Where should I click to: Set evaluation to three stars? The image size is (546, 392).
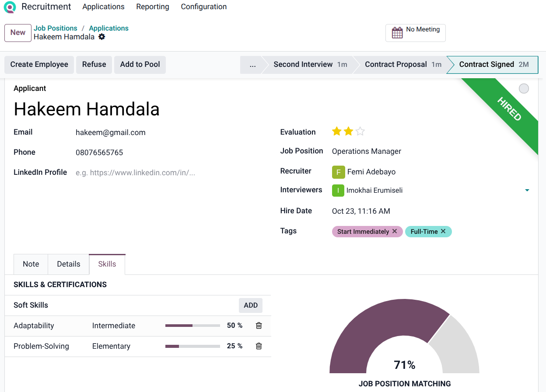[360, 131]
